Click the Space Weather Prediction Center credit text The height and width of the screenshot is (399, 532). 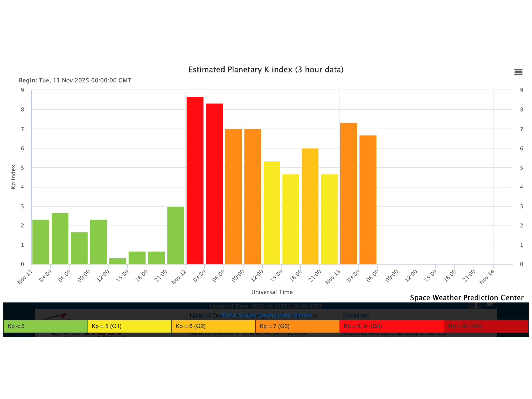click(x=467, y=298)
